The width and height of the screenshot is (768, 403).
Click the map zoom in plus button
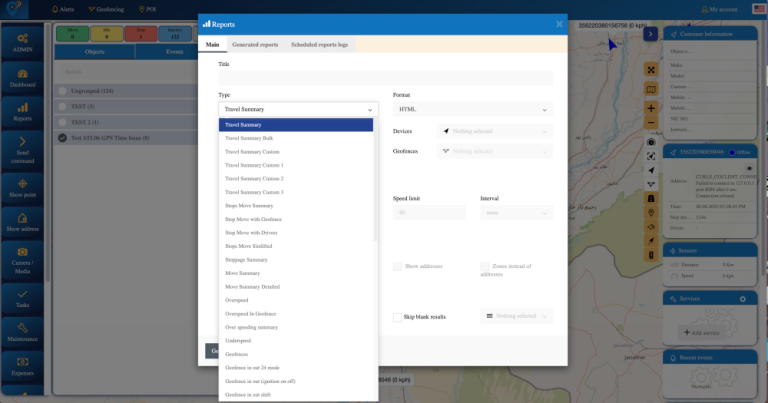pos(651,108)
